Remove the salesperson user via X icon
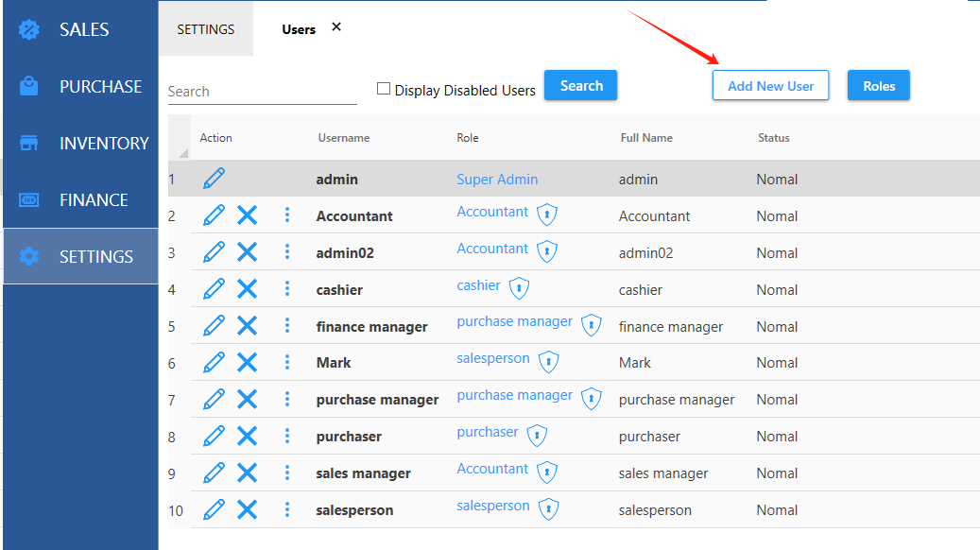This screenshot has width=980, height=550. click(247, 509)
